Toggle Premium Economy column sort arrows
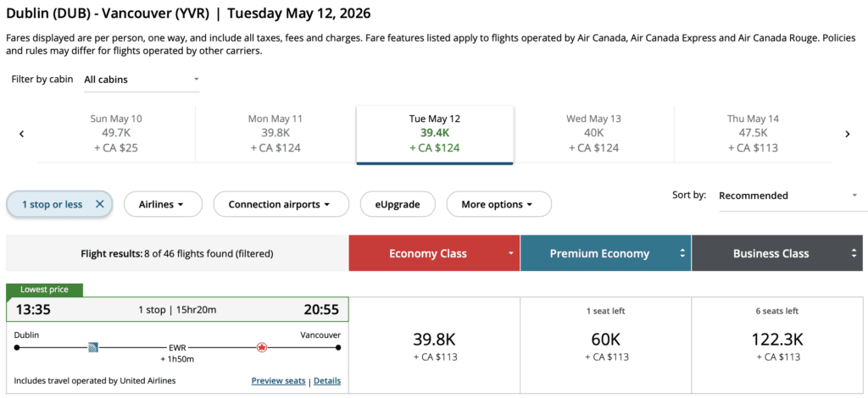868x398 pixels. pos(682,253)
